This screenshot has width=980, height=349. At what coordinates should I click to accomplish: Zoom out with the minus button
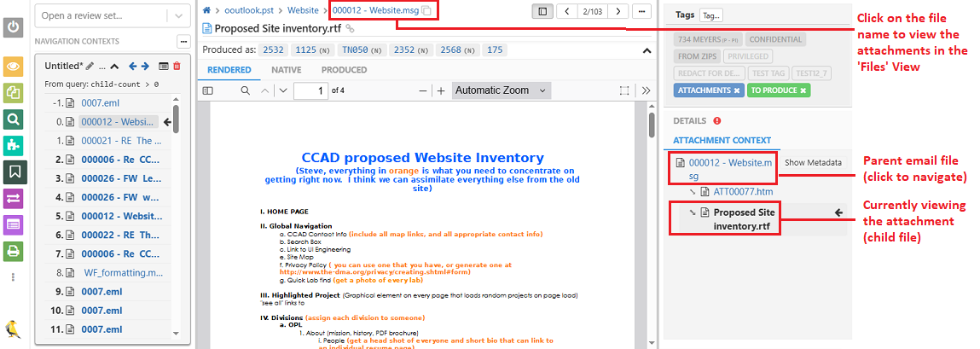423,90
